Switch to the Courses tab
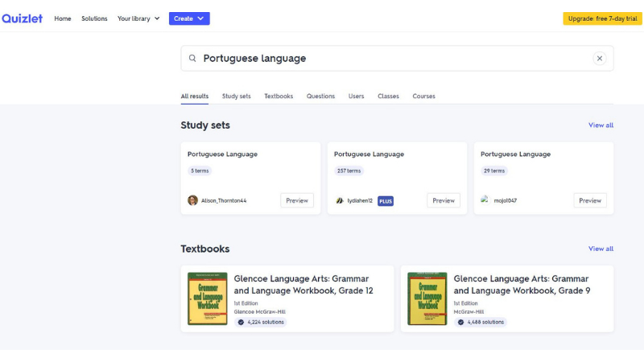This screenshot has width=644, height=362. click(423, 96)
